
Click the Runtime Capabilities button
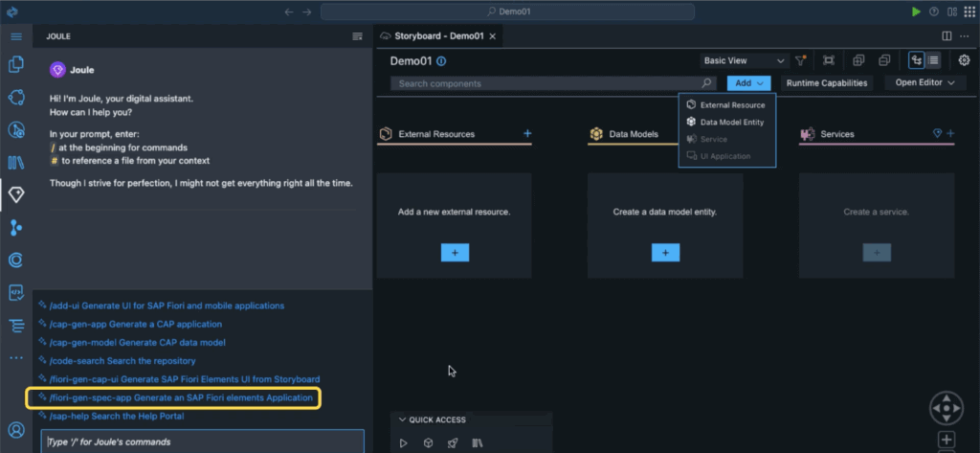click(827, 83)
